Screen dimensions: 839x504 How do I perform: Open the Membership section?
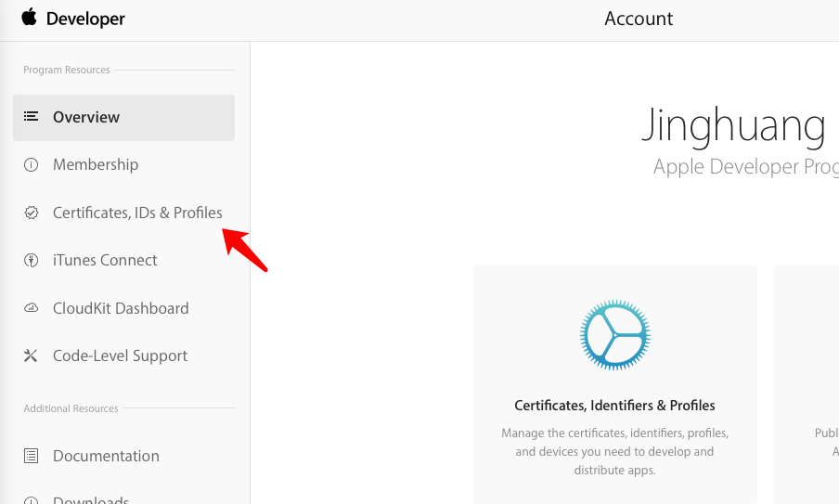tap(96, 164)
